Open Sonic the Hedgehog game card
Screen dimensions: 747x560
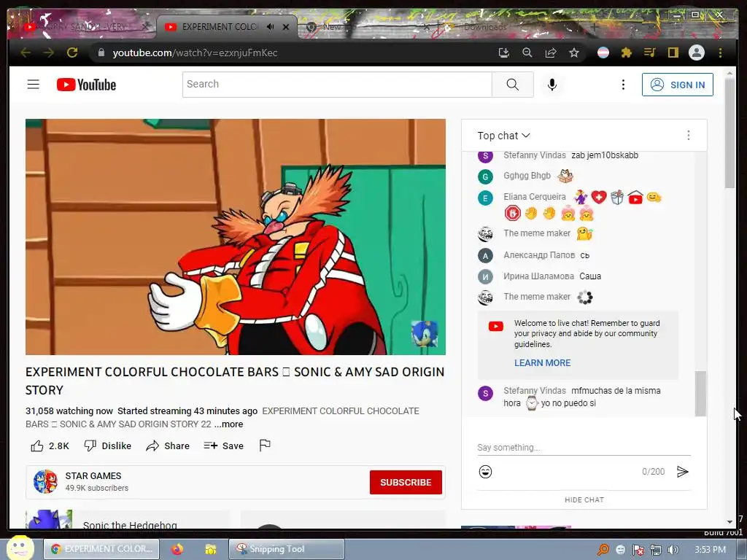coord(128,519)
